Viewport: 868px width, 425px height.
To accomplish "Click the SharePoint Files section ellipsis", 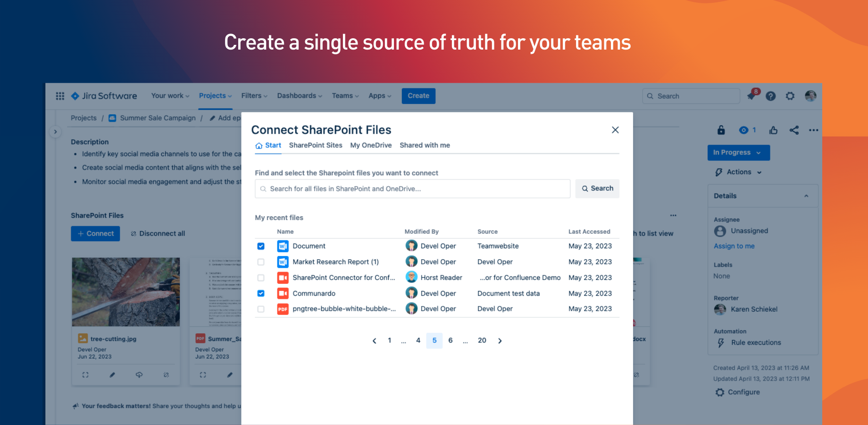I will click(673, 215).
